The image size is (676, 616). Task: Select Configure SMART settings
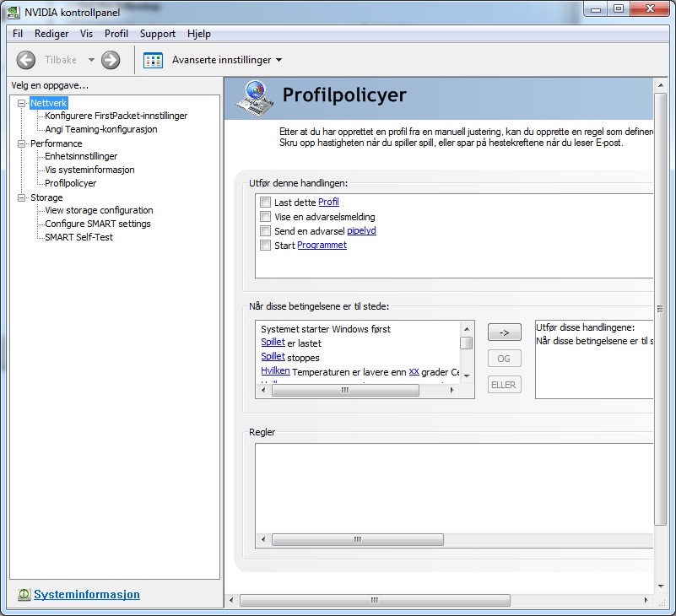coord(98,224)
